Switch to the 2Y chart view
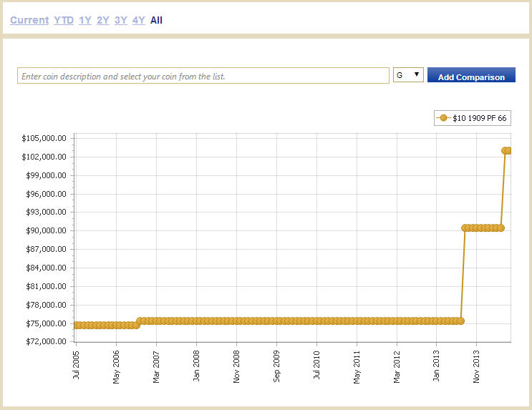This screenshot has width=532, height=410. (x=103, y=20)
